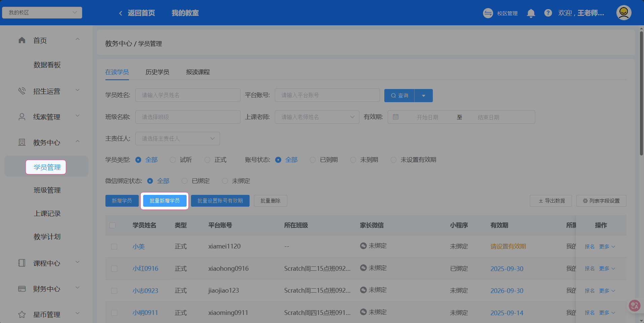Viewport: 644px width, 323px height.
Task: Click the campus management switch icon
Action: (x=488, y=13)
